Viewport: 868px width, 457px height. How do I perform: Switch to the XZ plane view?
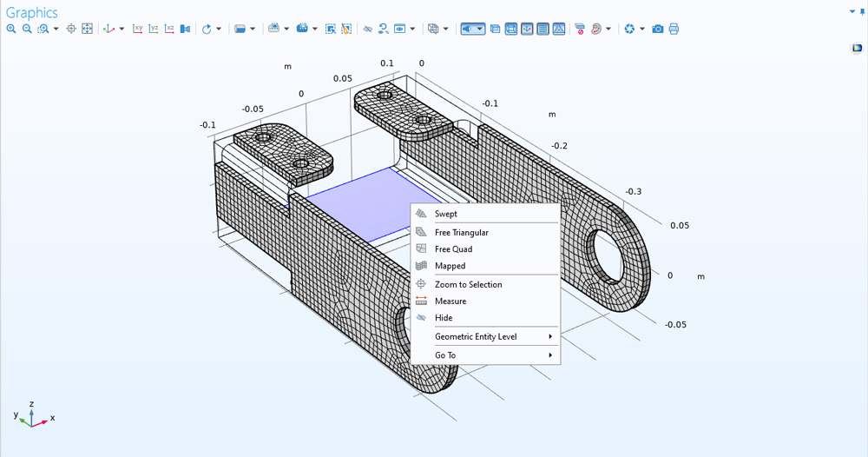point(169,29)
